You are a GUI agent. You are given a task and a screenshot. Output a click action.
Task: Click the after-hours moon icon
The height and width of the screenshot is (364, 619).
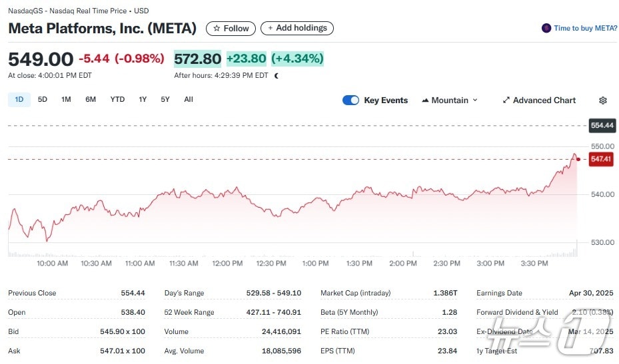pyautogui.click(x=277, y=76)
